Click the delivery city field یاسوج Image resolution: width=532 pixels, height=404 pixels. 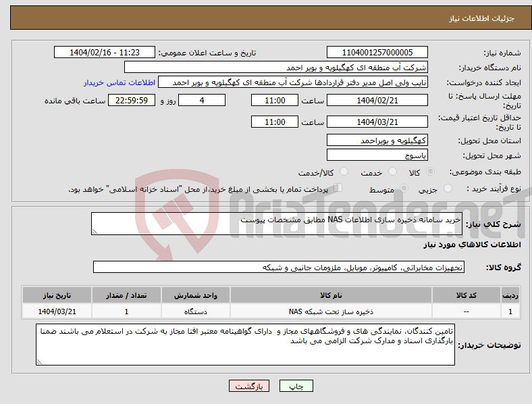tap(377, 155)
